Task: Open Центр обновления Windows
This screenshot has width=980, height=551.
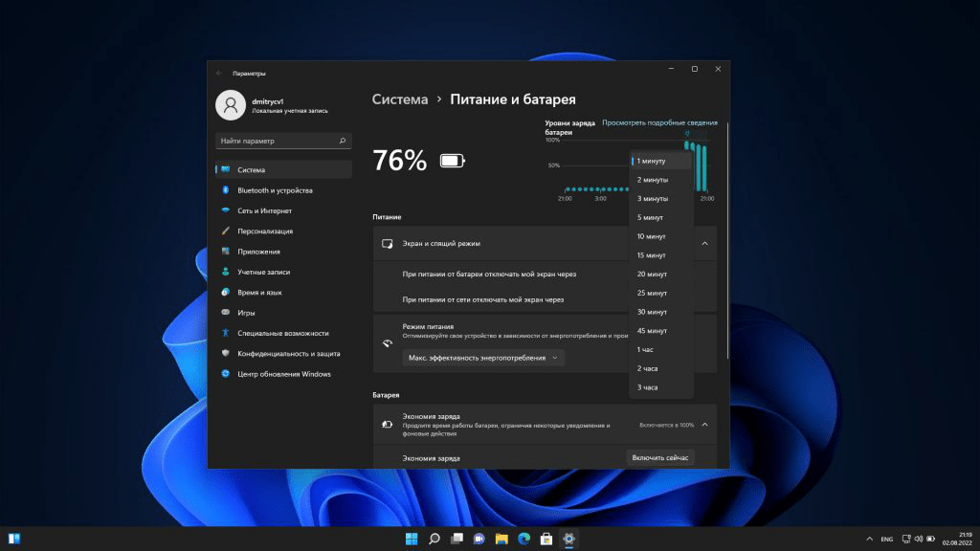Action: click(284, 373)
